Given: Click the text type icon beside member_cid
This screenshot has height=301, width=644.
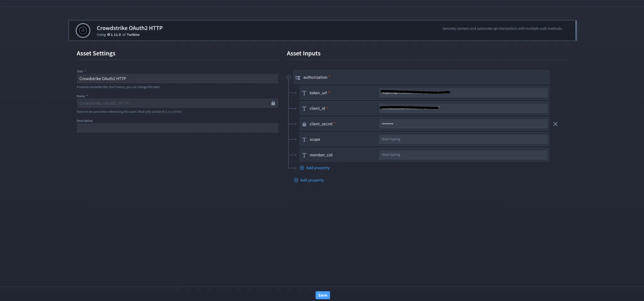Looking at the screenshot, I should point(304,155).
